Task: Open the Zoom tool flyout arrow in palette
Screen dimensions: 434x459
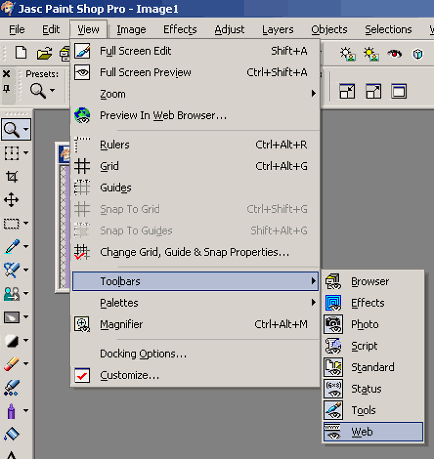Action: pyautogui.click(x=26, y=129)
